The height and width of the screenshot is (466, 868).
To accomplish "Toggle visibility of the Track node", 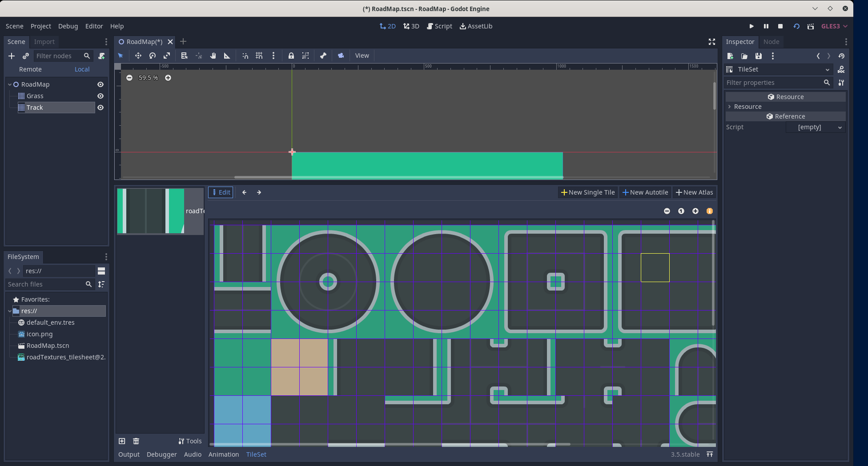I will 100,108.
